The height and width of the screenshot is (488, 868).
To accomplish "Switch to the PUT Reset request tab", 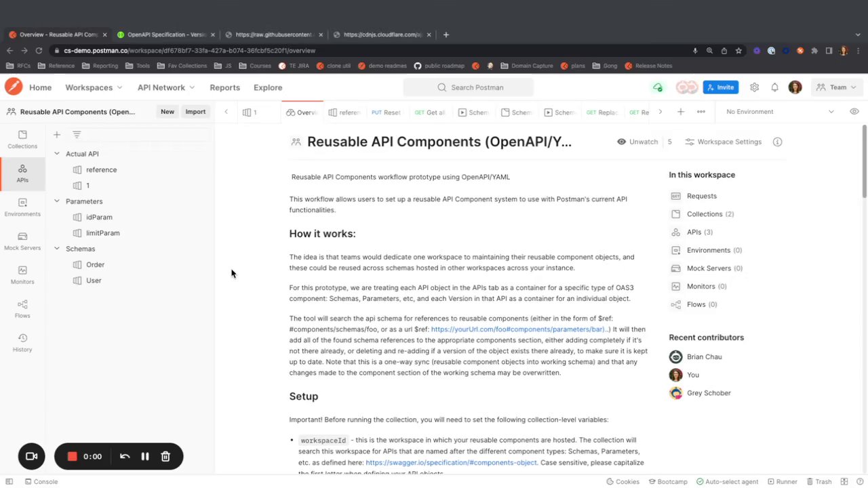I will (x=386, y=113).
